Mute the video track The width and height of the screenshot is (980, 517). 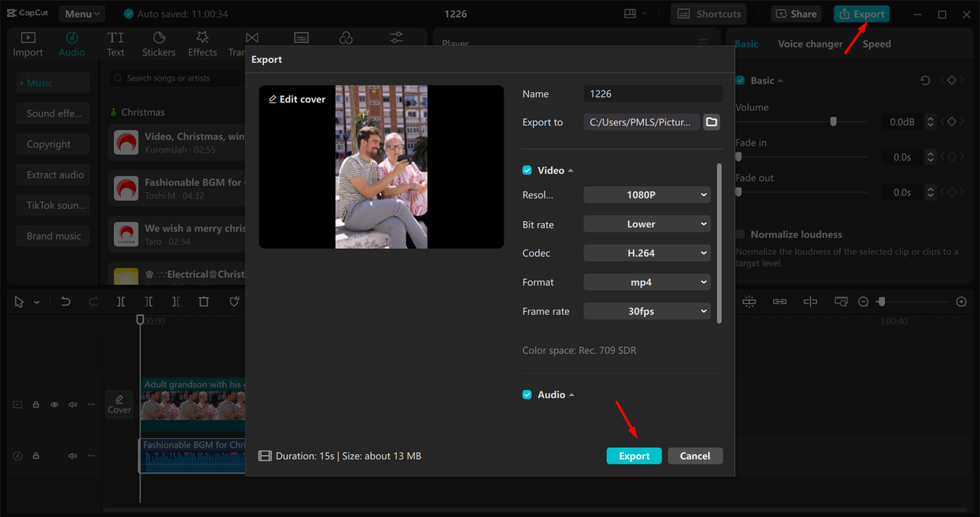click(x=73, y=404)
